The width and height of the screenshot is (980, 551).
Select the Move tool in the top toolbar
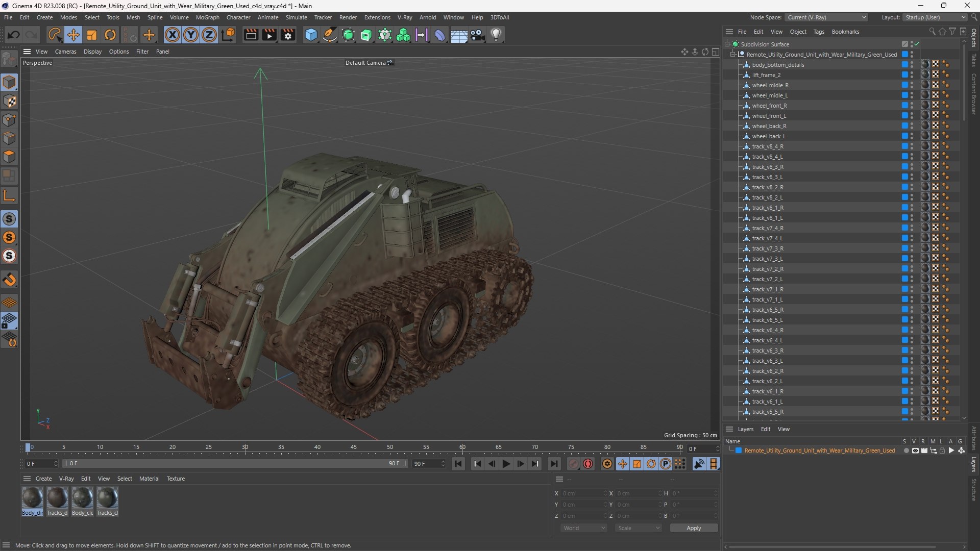[73, 35]
